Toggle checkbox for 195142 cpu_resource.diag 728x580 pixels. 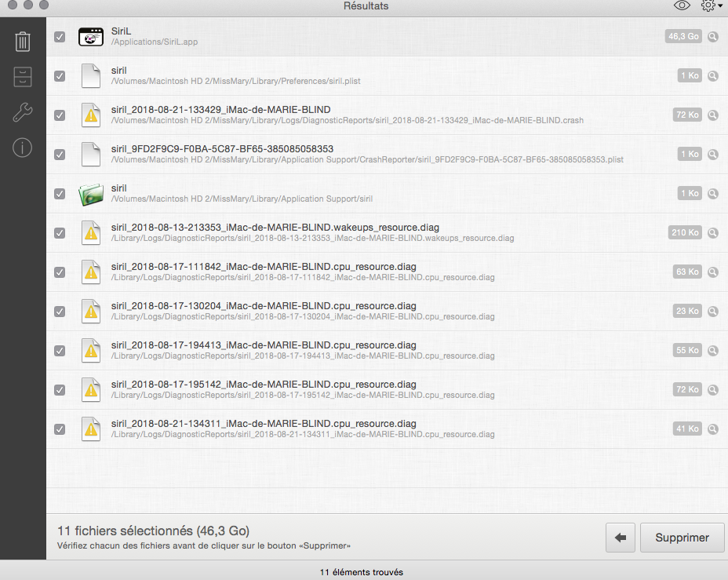coord(60,389)
